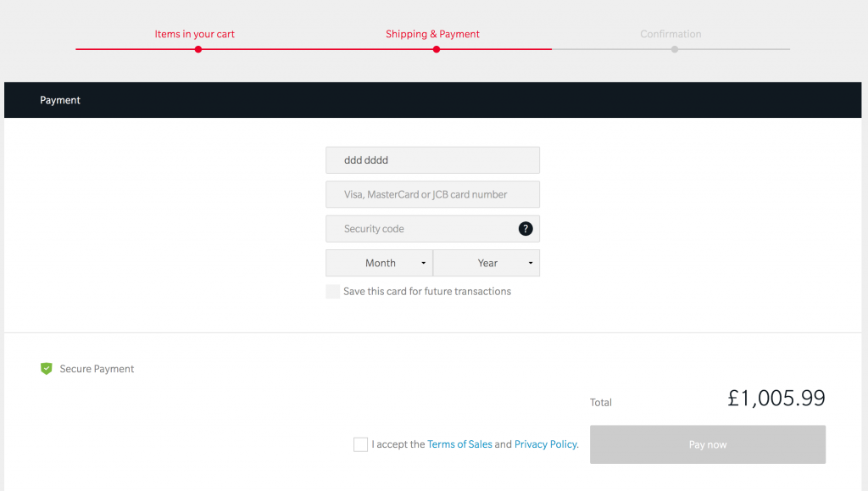Click into the Security code field
The image size is (868, 491).
coord(420,229)
